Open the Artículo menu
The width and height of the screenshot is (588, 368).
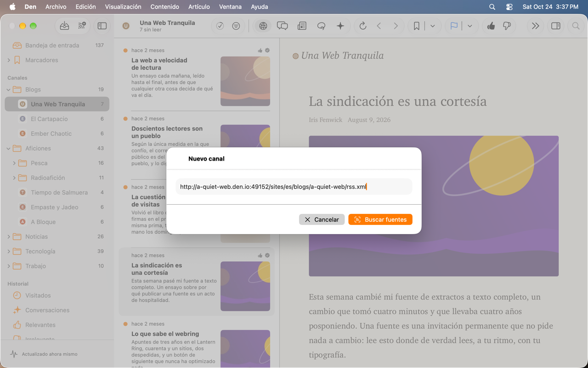(x=199, y=7)
